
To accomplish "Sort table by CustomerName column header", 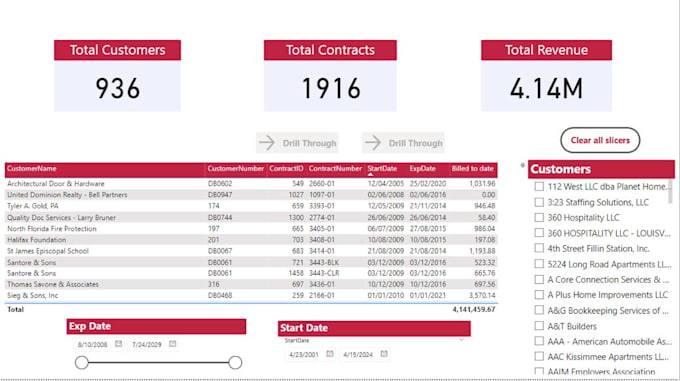I will pyautogui.click(x=32, y=169).
